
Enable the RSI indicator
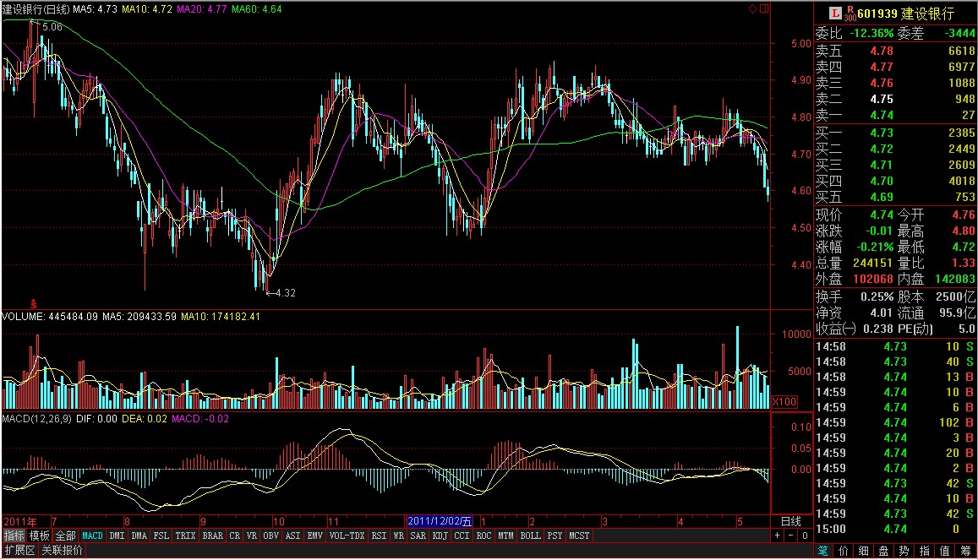point(379,536)
